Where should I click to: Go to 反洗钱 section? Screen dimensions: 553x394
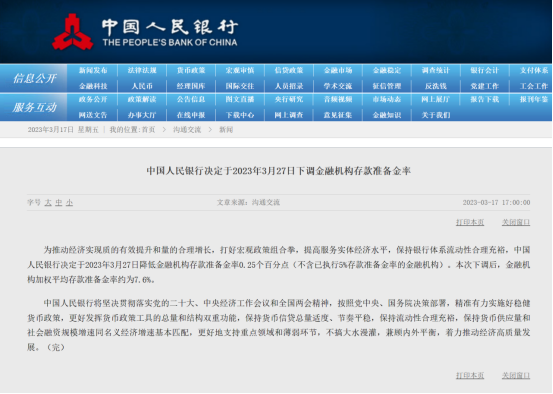(x=436, y=86)
